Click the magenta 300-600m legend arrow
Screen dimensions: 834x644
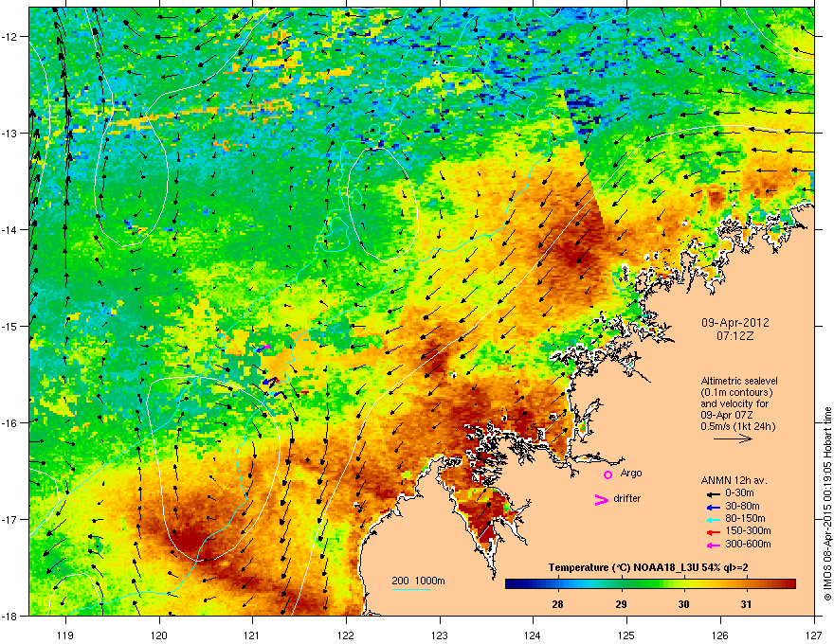[x=714, y=545]
